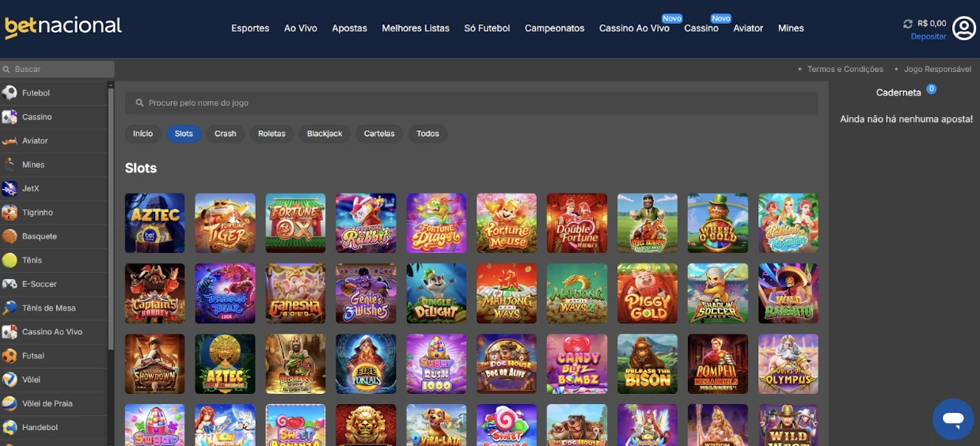Click the magnifier icon in game search bar
The image size is (980, 446).
click(x=140, y=103)
